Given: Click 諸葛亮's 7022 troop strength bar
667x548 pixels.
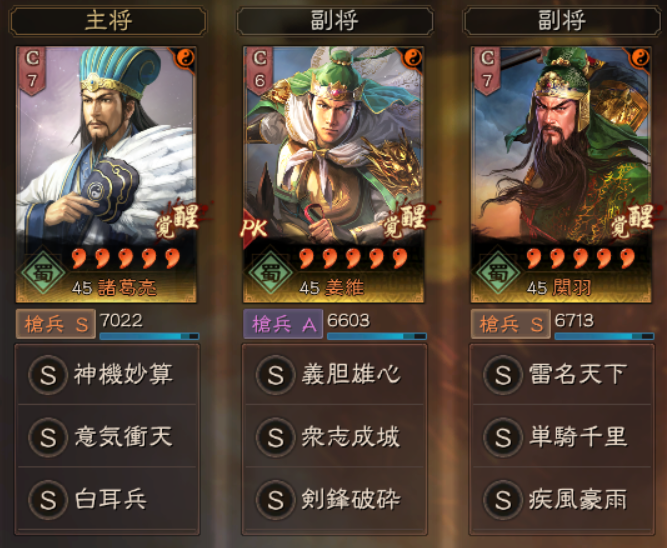Looking at the screenshot, I should pyautogui.click(x=149, y=336).
